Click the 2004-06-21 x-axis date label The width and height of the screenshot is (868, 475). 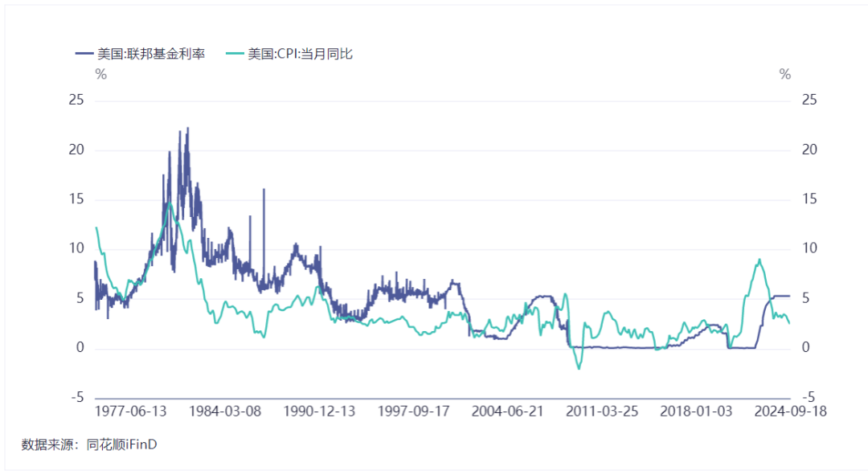(x=508, y=412)
